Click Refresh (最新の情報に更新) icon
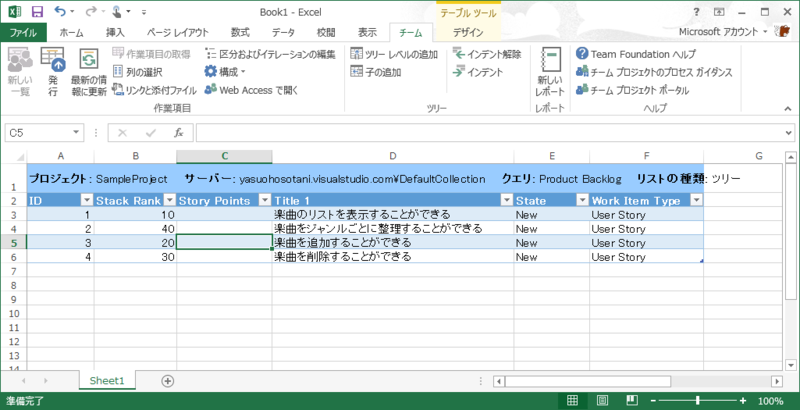This screenshot has height=410, width=800. 89,60
